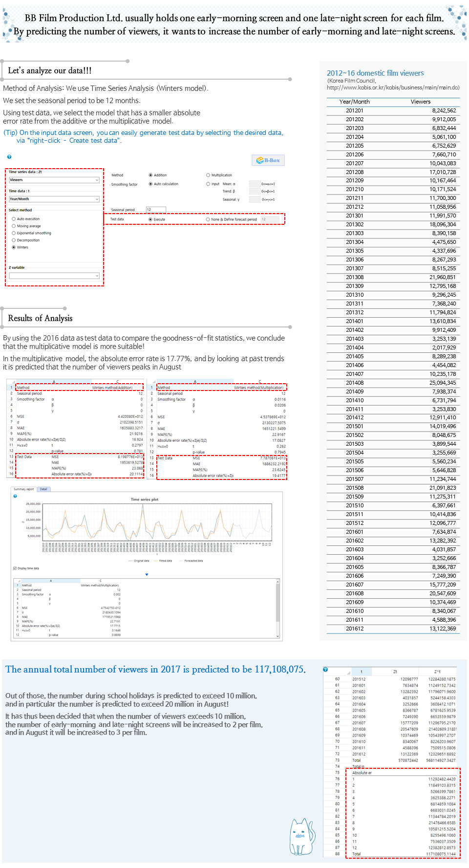Choose the Multiplication method option
This screenshot has height=868, width=469.
pyautogui.click(x=208, y=175)
